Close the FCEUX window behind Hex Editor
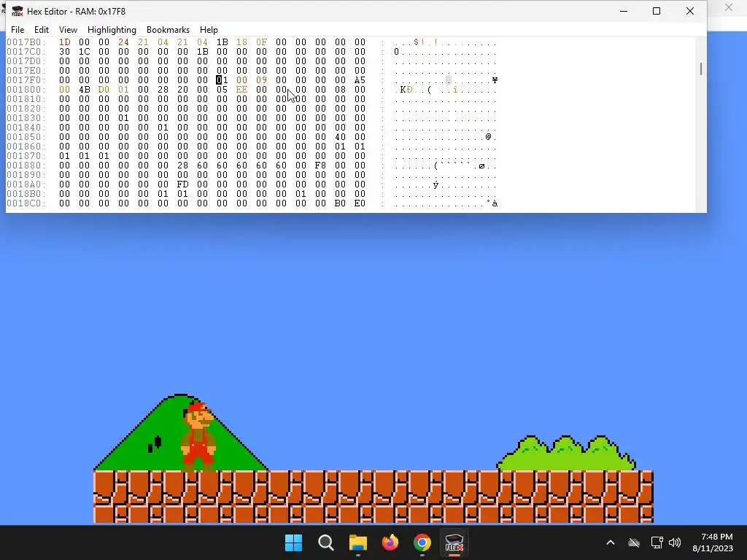This screenshot has width=747, height=560. point(729,7)
